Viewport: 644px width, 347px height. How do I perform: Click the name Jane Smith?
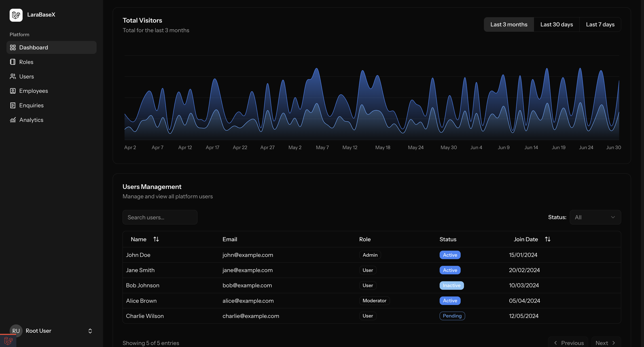[140, 270]
